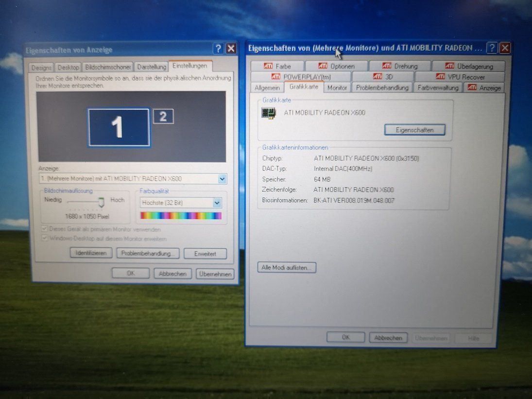This screenshot has height=399, width=532.
Task: Click help question mark in ATI dialog
Action: 491,48
